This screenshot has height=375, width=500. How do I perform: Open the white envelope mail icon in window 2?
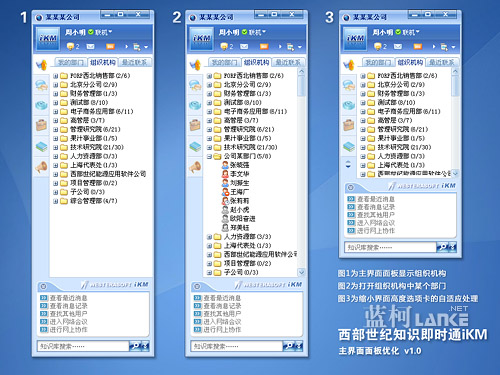pos(244,47)
